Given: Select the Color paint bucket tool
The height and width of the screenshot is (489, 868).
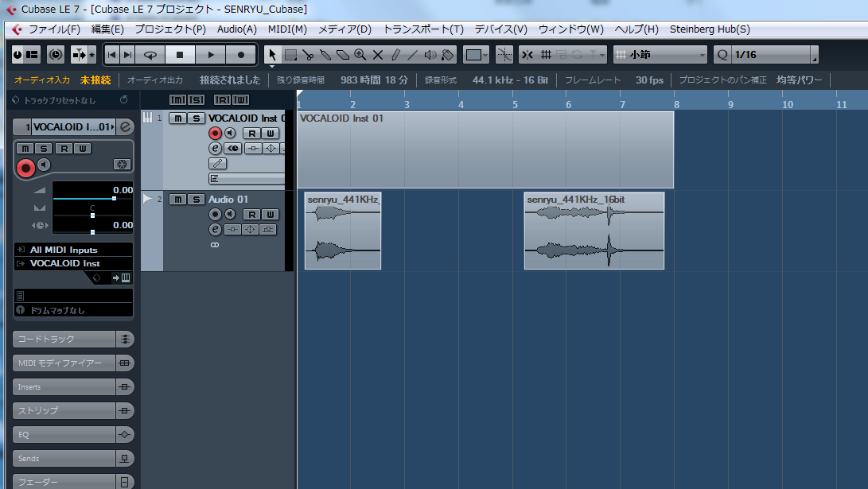Looking at the screenshot, I should click(x=448, y=55).
